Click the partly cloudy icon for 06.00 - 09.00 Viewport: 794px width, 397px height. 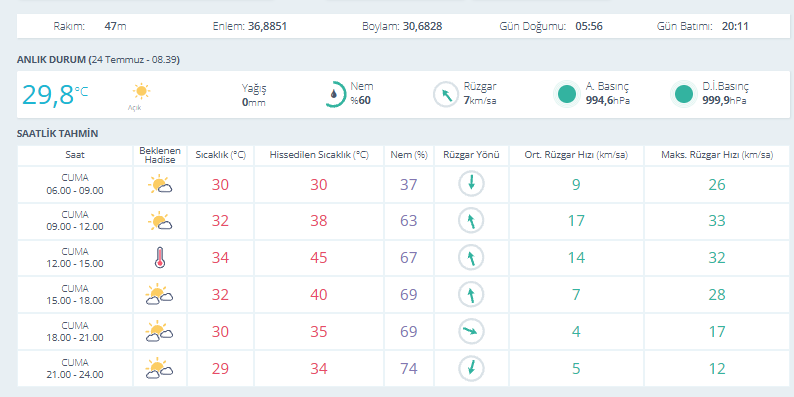pos(160,184)
